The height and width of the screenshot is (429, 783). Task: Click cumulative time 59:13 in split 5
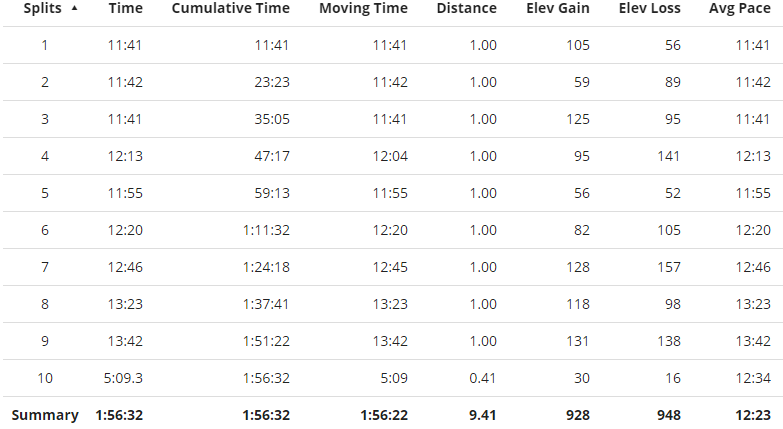(x=272, y=193)
